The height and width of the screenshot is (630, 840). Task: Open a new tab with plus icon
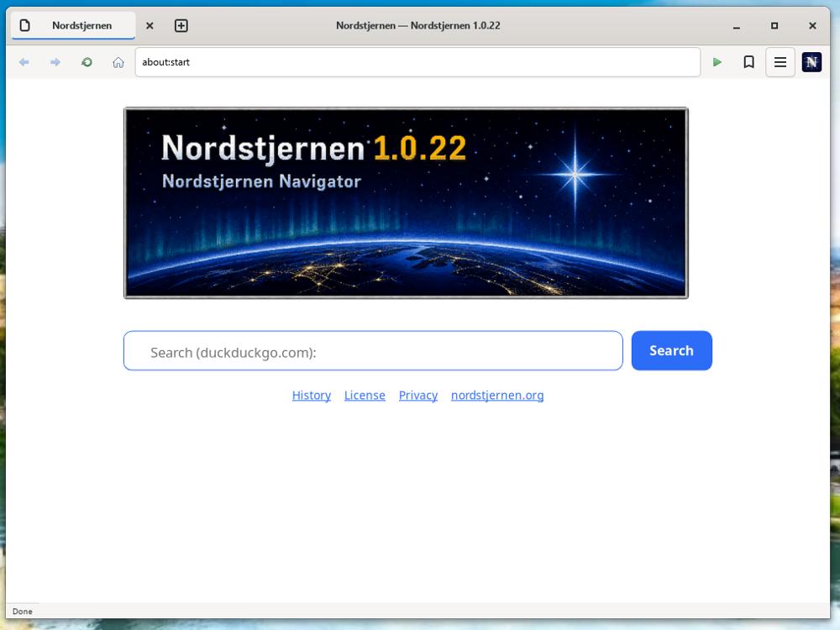pos(181,26)
